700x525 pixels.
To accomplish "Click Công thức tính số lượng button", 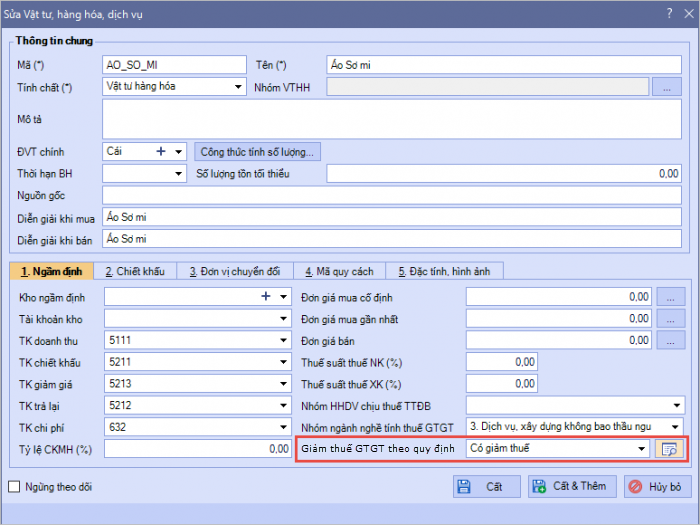I will tap(257, 152).
